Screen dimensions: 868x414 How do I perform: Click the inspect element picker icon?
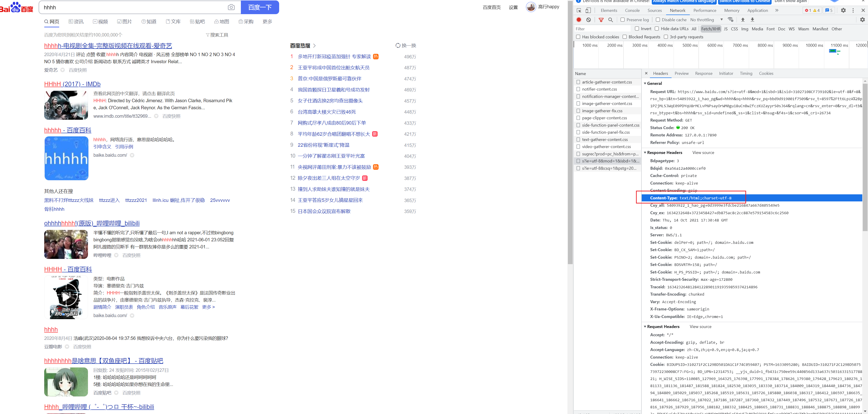pyautogui.click(x=579, y=10)
